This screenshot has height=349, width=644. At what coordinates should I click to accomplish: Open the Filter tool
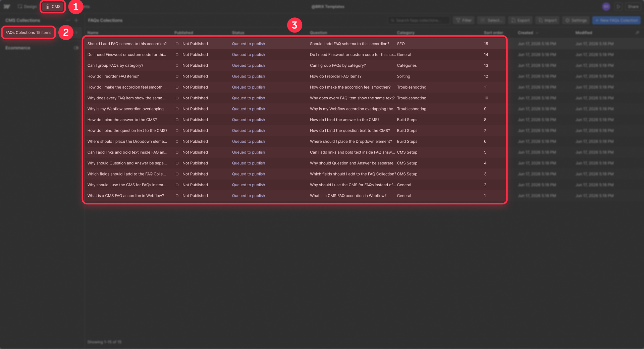click(463, 20)
